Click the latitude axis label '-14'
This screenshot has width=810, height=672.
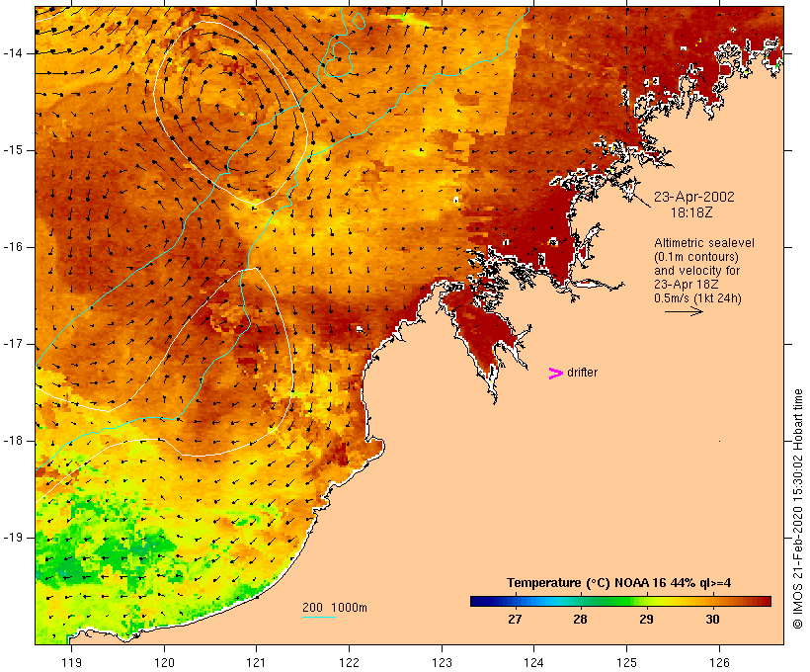click(13, 52)
